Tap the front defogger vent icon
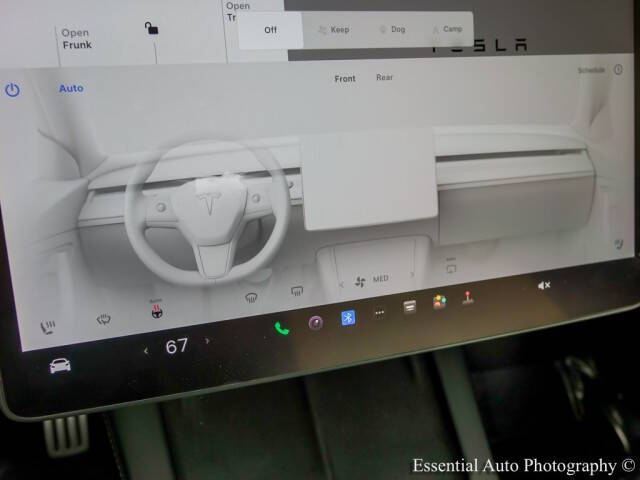This screenshot has width=640, height=480. click(251, 298)
